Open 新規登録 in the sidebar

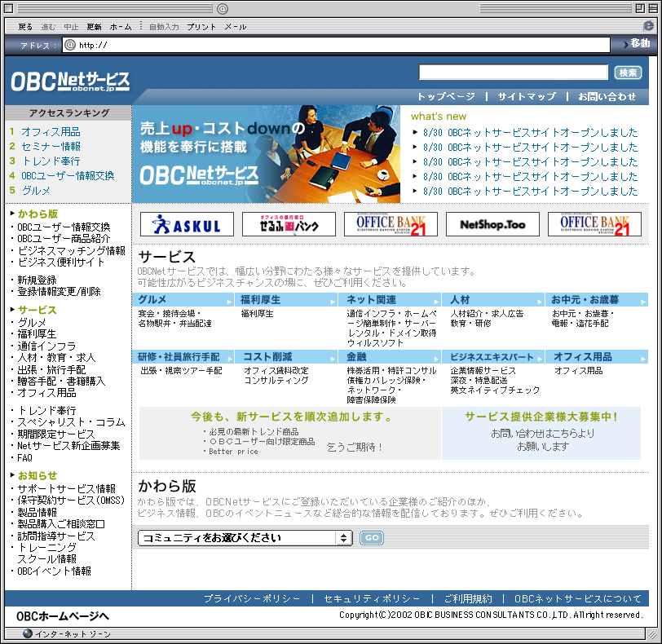pos(37,280)
